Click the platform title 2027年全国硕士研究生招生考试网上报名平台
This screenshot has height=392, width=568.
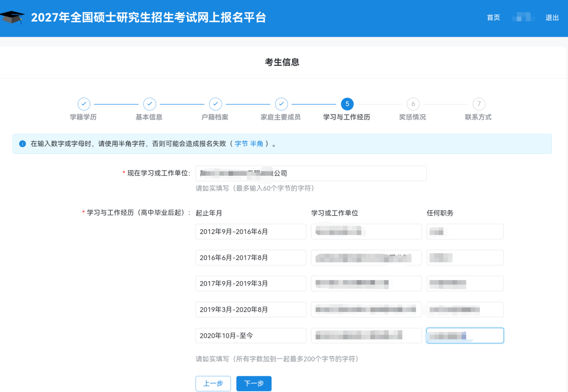(x=149, y=17)
